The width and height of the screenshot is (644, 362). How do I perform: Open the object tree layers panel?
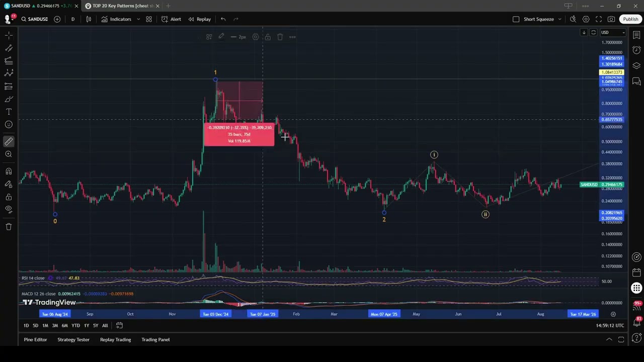coord(636,66)
